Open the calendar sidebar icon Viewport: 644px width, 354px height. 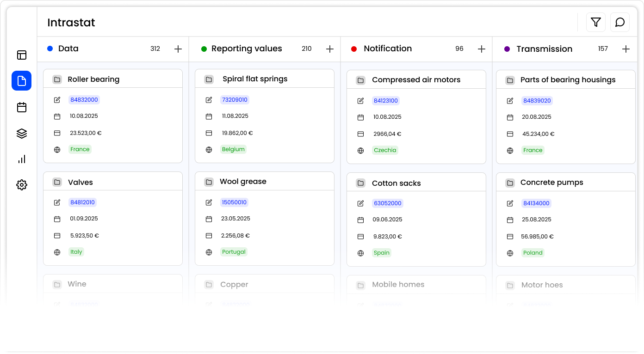[22, 107]
